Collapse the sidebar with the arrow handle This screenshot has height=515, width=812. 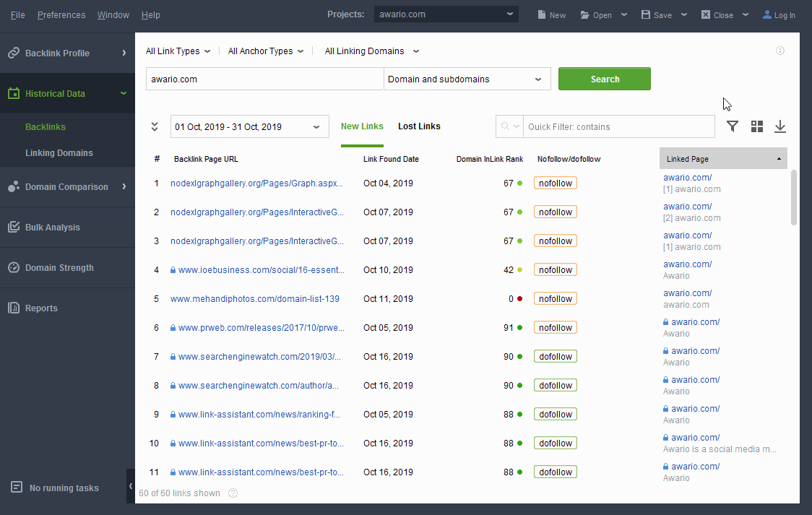click(x=131, y=486)
